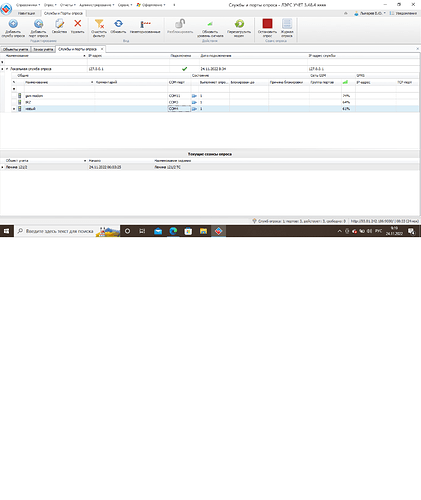421x500 pixels.
Task: Open the Administration menu dropdown
Action: 97,5
